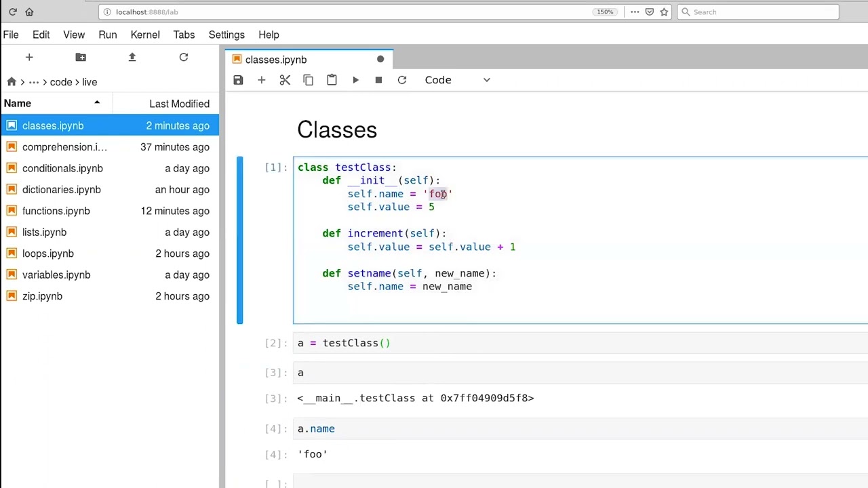Viewport: 868px width, 488px height.
Task: Navigate to the code folder breadcrumb
Action: click(x=61, y=82)
